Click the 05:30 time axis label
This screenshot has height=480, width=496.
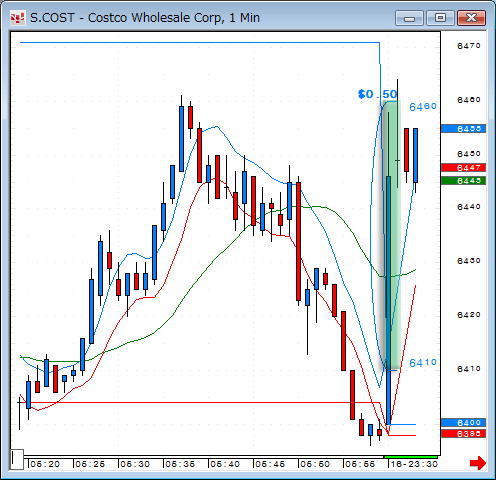tap(135, 464)
